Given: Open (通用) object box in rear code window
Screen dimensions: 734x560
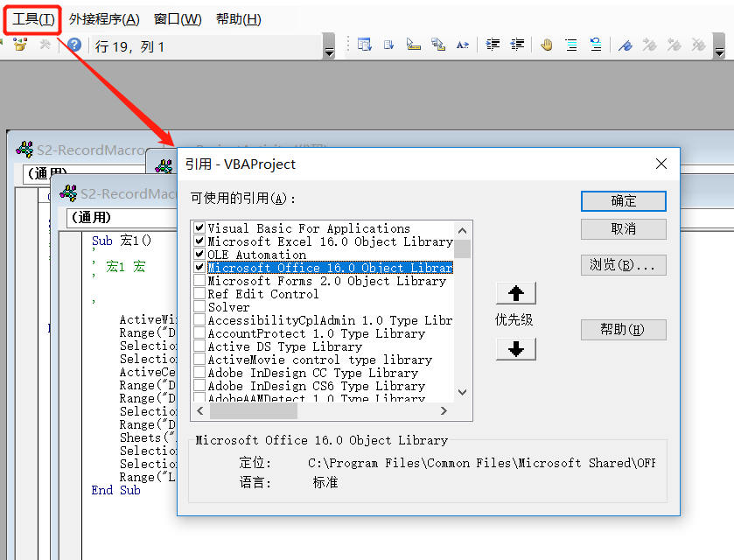Looking at the screenshot, I should click(85, 173).
